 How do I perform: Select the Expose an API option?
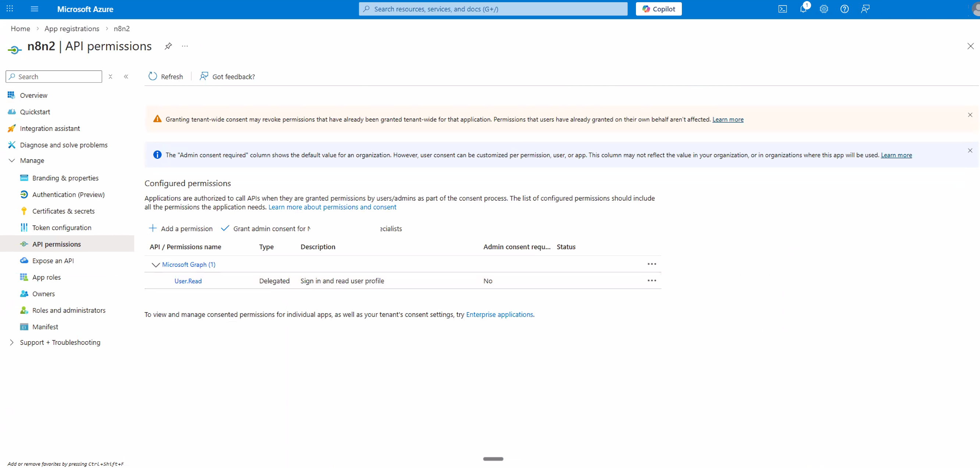click(53, 261)
